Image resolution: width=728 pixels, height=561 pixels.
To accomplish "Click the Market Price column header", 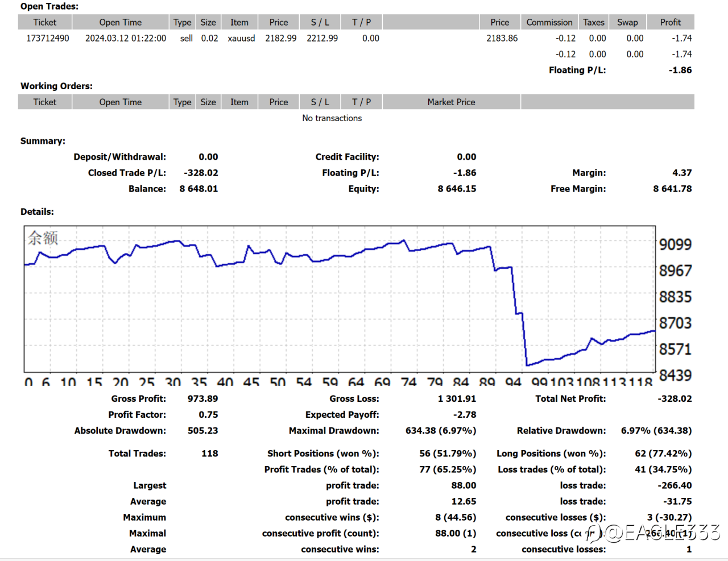I will pyautogui.click(x=451, y=102).
